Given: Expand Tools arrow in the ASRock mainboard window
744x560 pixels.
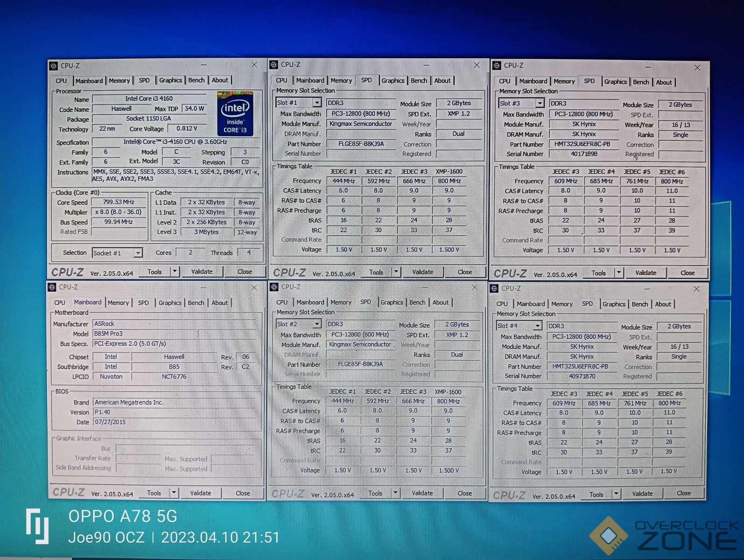Looking at the screenshot, I should [x=174, y=492].
